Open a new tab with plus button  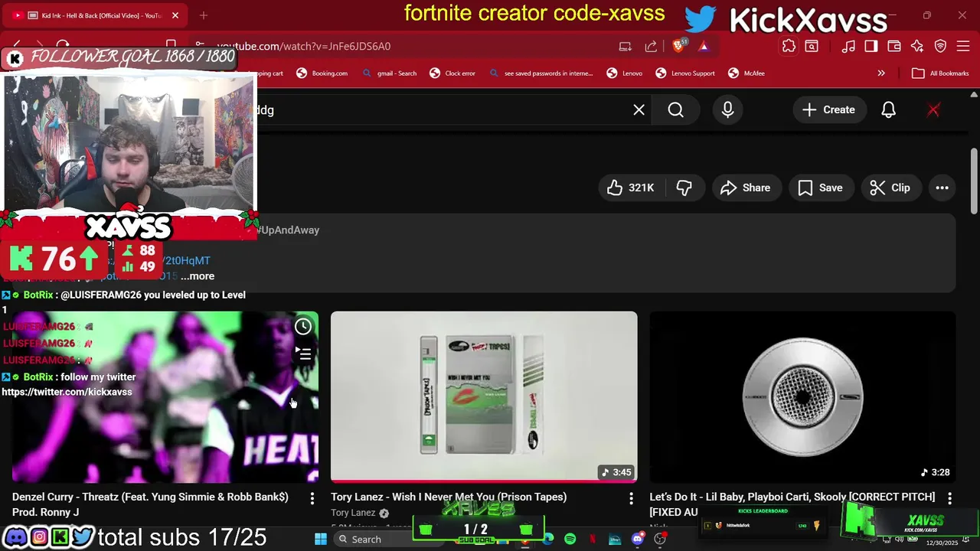(204, 15)
